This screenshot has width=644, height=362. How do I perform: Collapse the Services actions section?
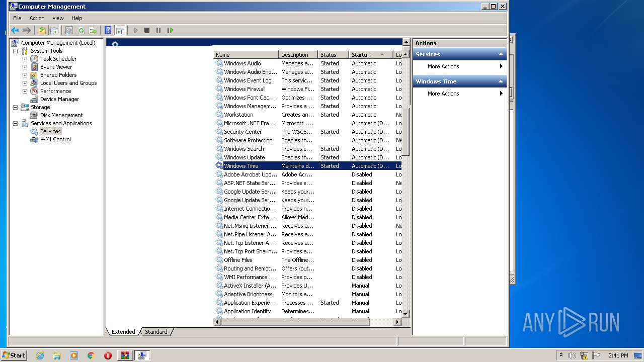click(501, 54)
